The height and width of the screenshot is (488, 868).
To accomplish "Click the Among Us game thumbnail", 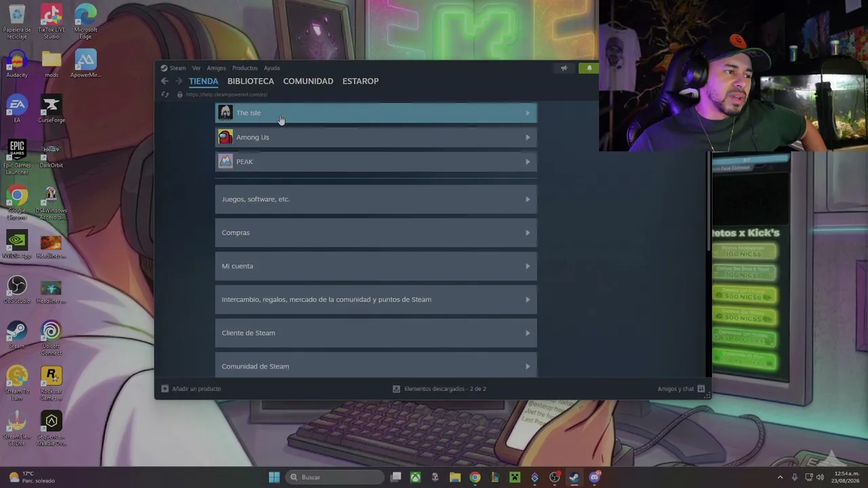I will point(225,137).
